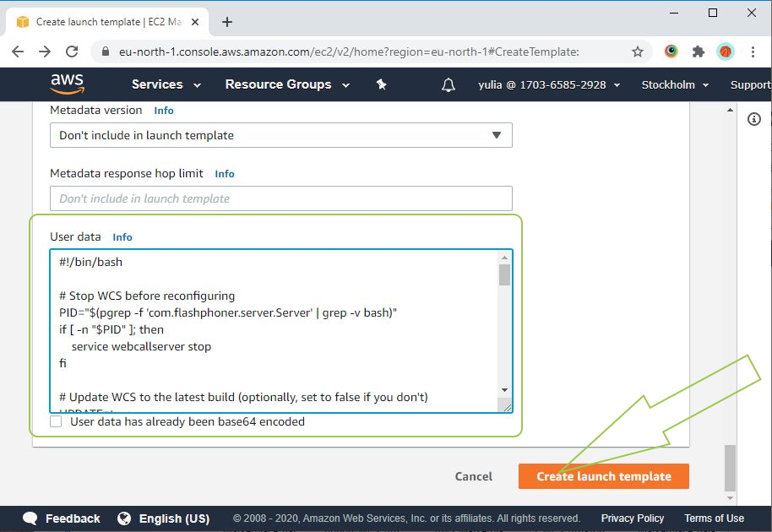The image size is (772, 532).
Task: Click the User data textarea scrollbar thumb
Action: 504,275
